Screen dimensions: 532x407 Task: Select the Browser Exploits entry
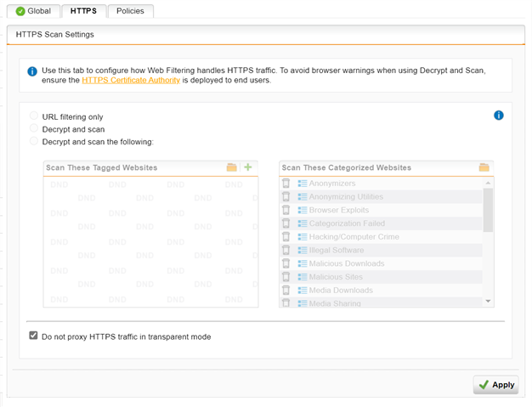point(339,210)
